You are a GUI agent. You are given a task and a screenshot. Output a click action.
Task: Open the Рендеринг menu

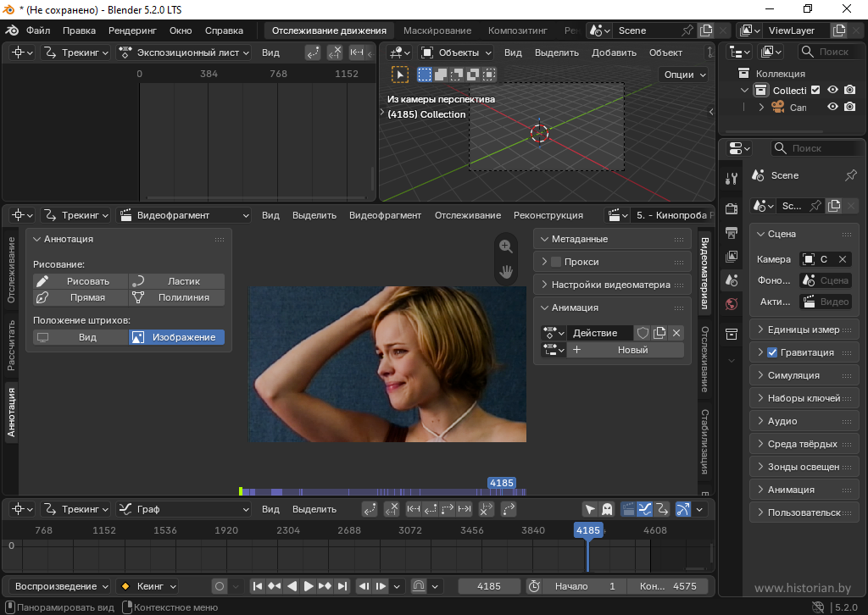(132, 30)
